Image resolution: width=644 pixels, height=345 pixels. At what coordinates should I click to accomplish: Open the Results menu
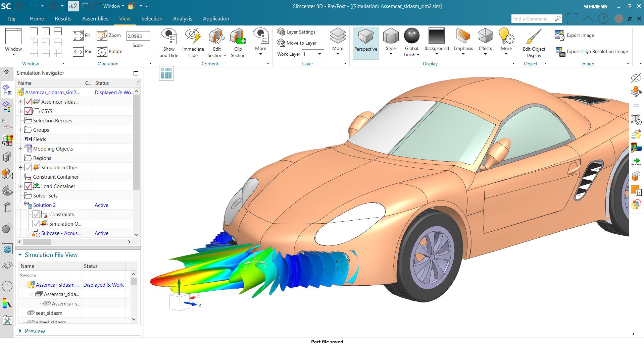tap(63, 18)
